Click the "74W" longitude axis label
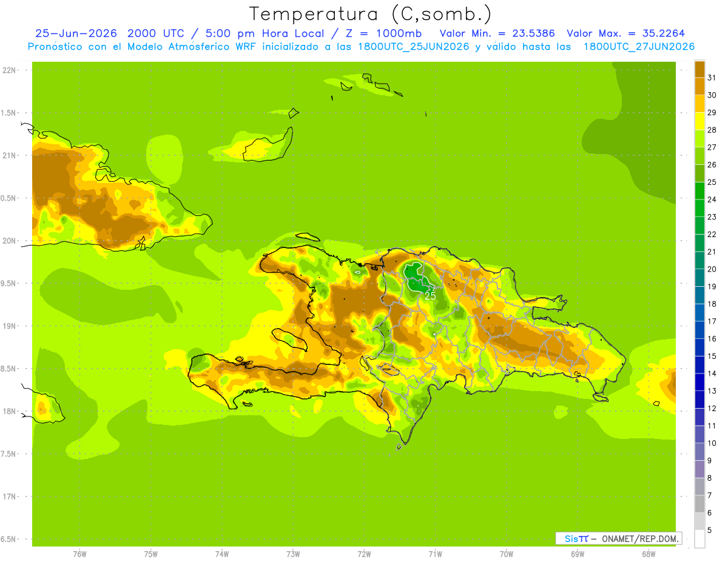 tap(222, 554)
